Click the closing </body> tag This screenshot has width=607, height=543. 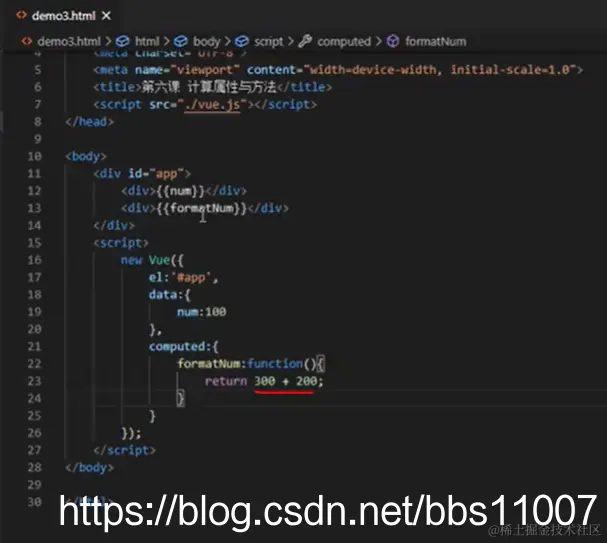[89, 468]
